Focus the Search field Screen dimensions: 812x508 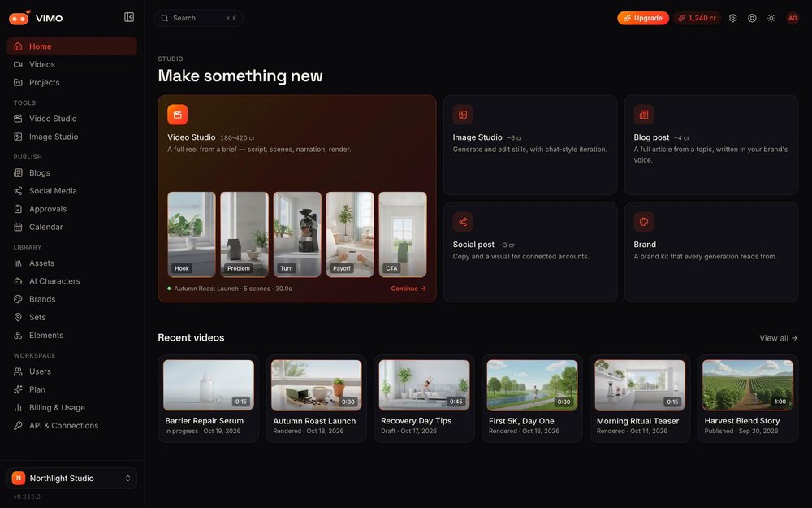[x=198, y=18]
